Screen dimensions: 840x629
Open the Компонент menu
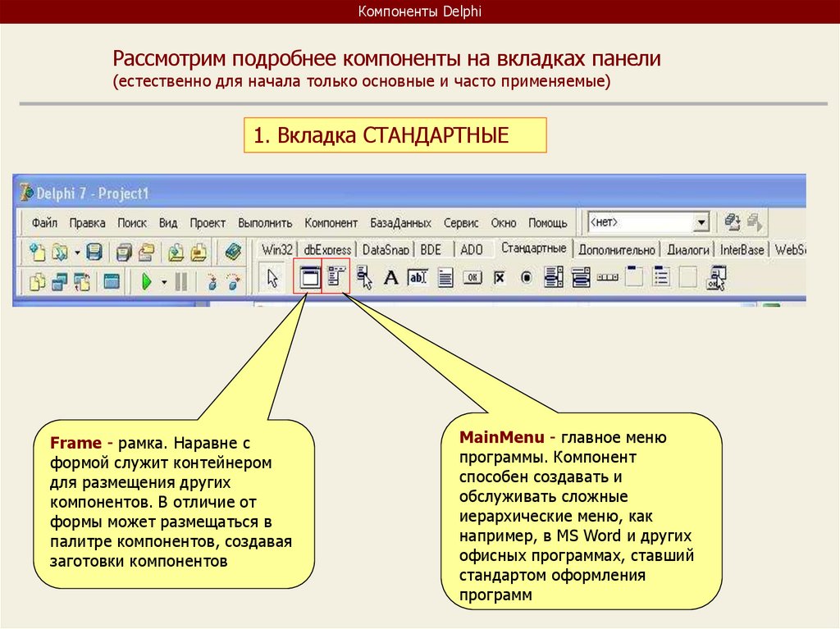point(331,222)
